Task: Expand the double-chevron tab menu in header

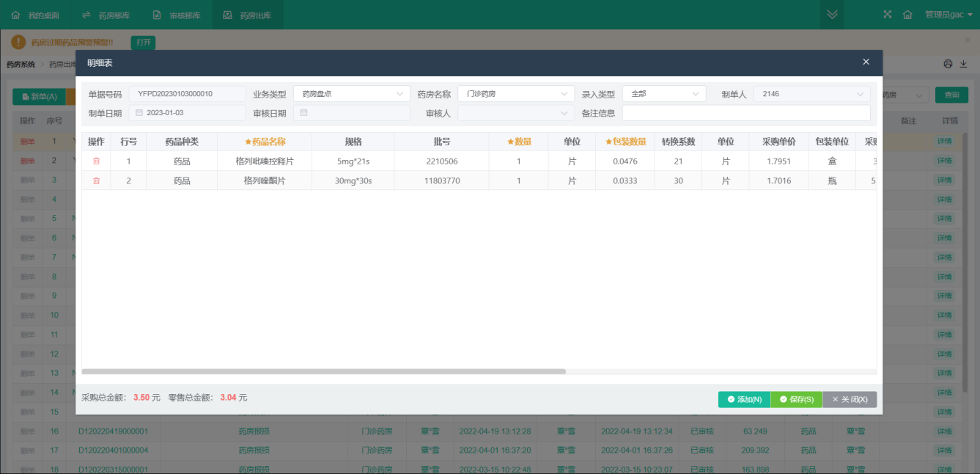Action: click(831, 15)
